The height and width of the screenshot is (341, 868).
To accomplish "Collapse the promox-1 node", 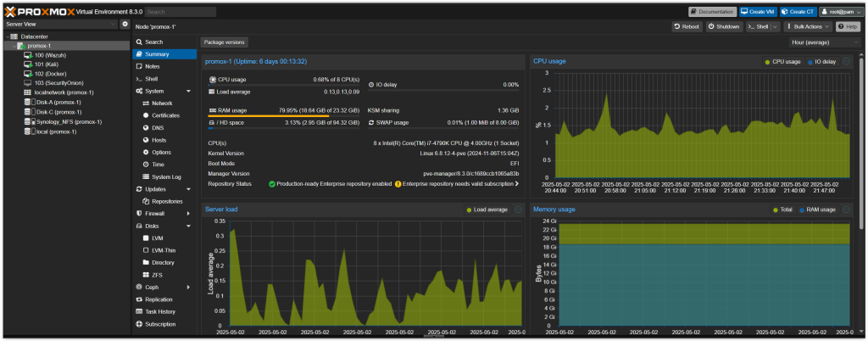I will click(x=14, y=46).
